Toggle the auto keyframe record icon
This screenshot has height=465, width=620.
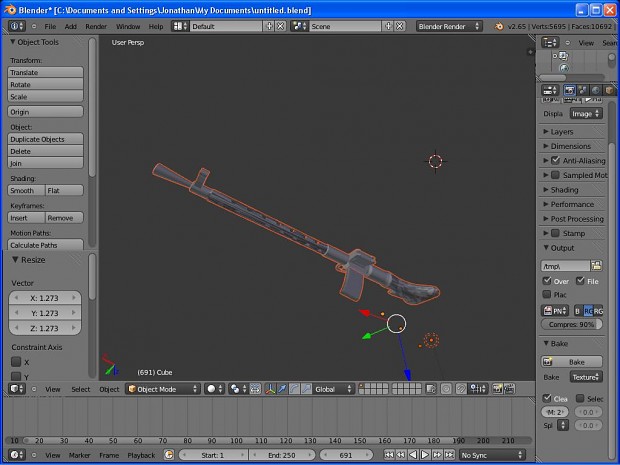coord(169,455)
